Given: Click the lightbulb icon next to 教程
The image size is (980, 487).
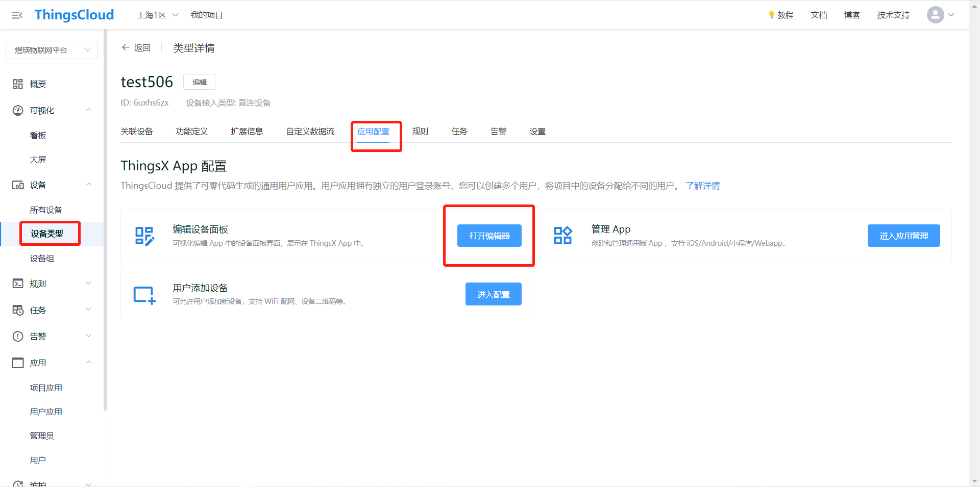Looking at the screenshot, I should [772, 15].
